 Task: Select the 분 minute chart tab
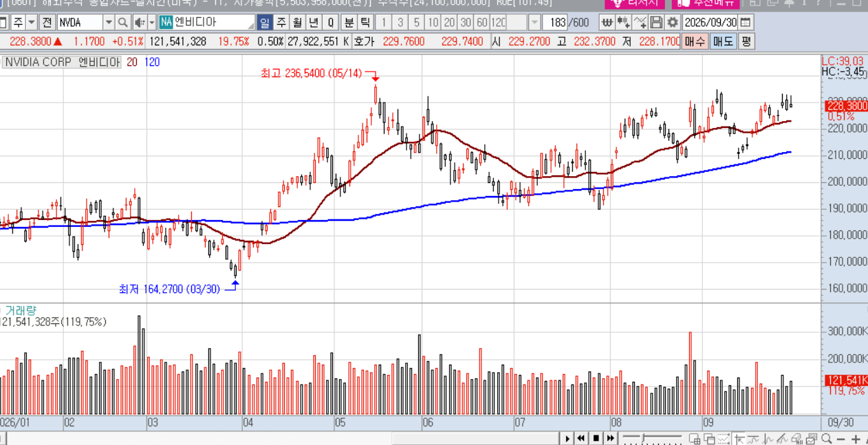point(349,22)
